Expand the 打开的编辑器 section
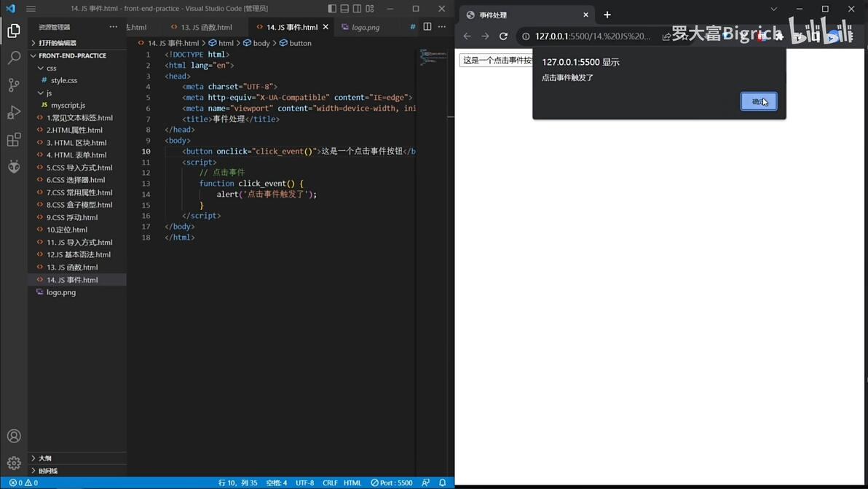This screenshot has height=489, width=868. (58, 43)
